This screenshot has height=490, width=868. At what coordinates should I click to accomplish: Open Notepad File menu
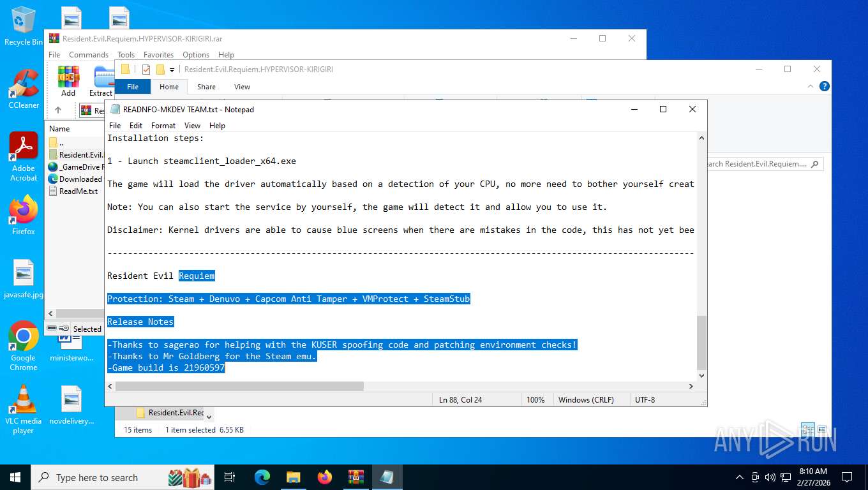click(x=115, y=126)
